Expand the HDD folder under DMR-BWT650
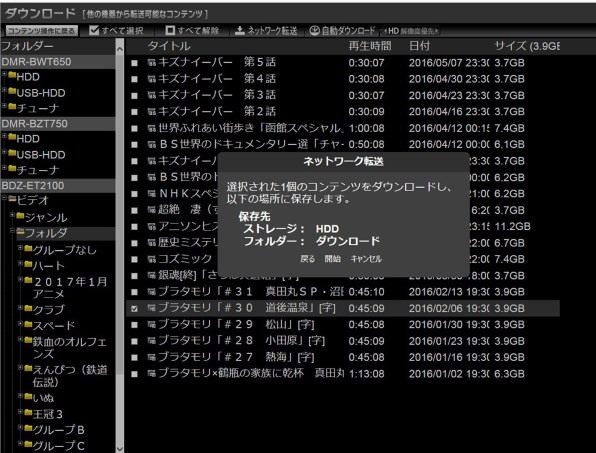This screenshot has width=596, height=453. point(4,74)
